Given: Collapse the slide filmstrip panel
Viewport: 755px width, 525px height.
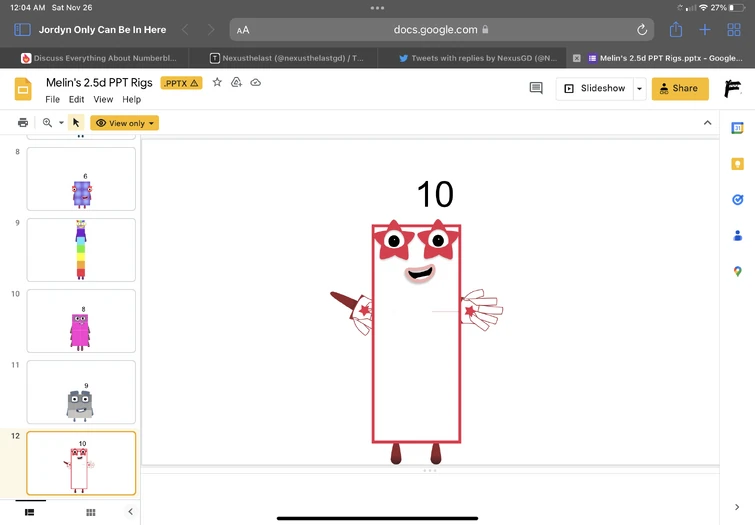Looking at the screenshot, I should [130, 512].
